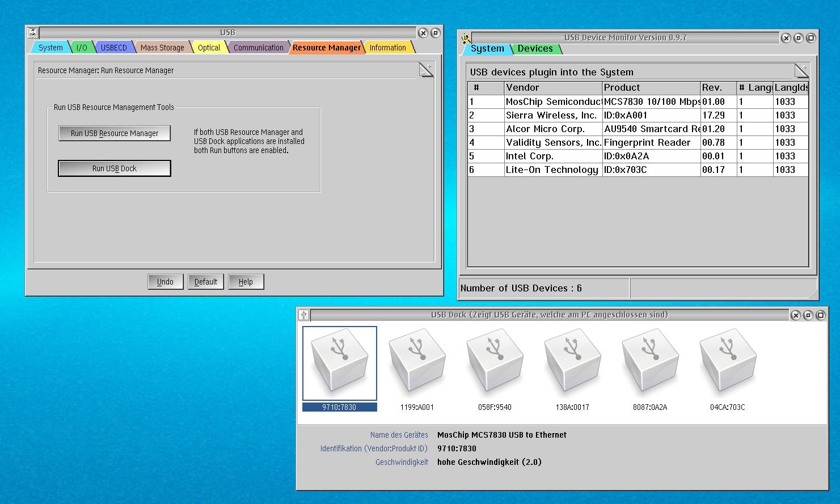The height and width of the screenshot is (504, 840).
Task: Click the hohe Geschwindigkeit (2.0) speed value
Action: click(489, 462)
